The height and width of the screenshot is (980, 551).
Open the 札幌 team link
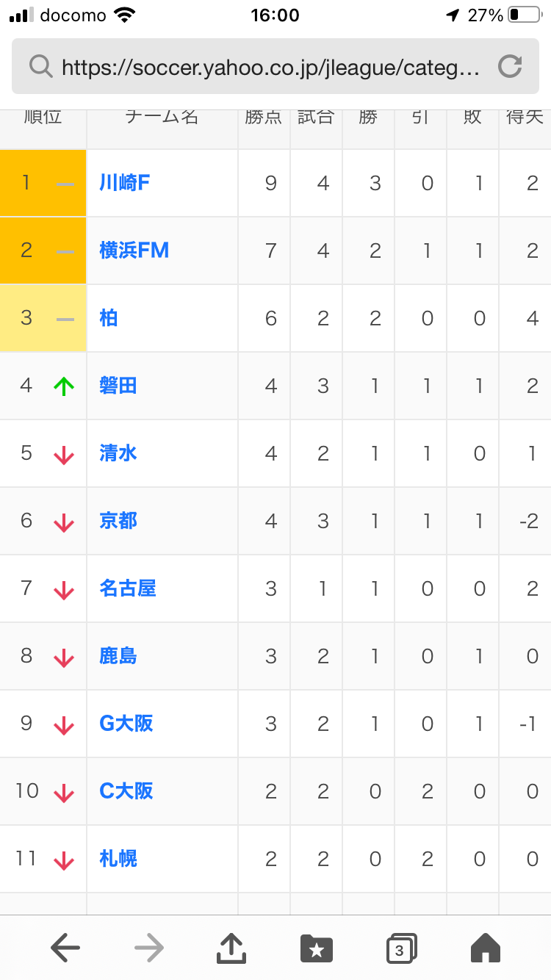pyautogui.click(x=118, y=859)
